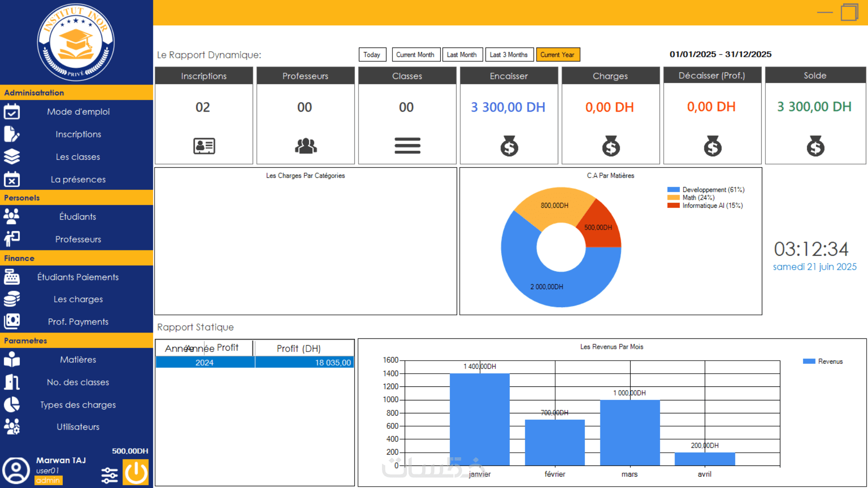Image resolution: width=868 pixels, height=488 pixels.
Task: Open the sliders settings icon
Action: pyautogui.click(x=109, y=475)
